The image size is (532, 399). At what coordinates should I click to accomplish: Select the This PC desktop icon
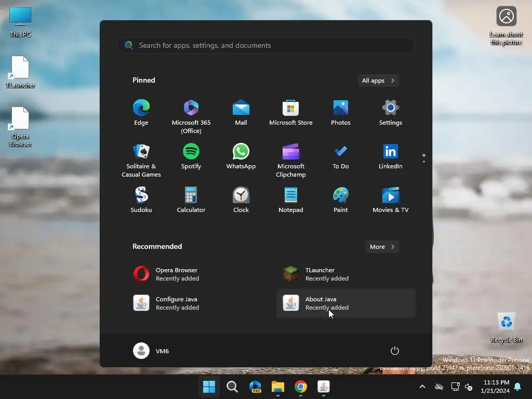20,22
